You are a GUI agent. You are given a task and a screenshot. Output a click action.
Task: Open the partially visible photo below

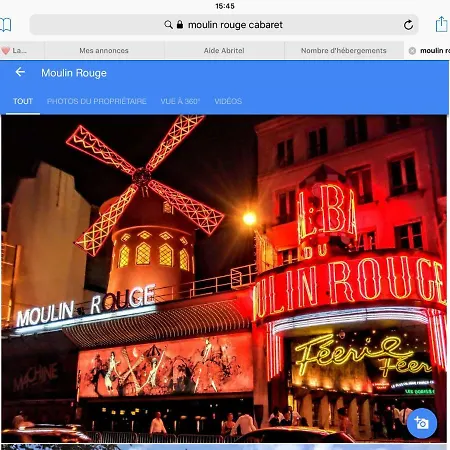coord(224,447)
